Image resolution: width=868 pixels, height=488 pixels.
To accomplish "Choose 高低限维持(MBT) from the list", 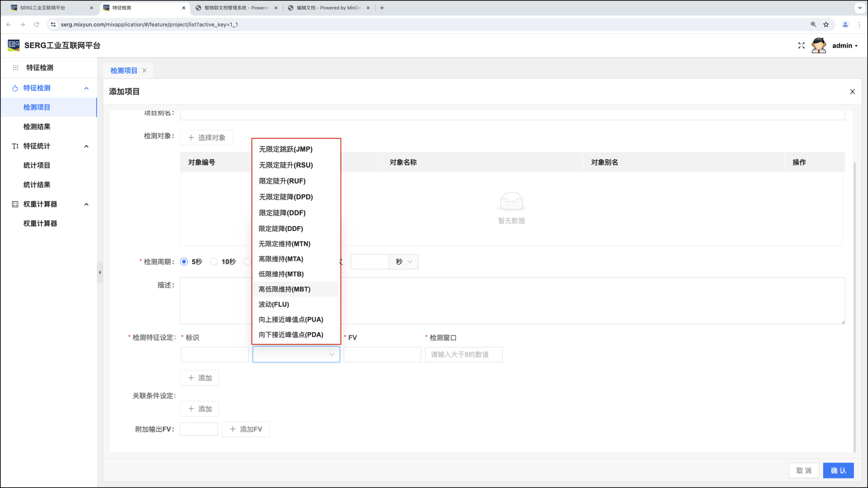I will coord(284,289).
